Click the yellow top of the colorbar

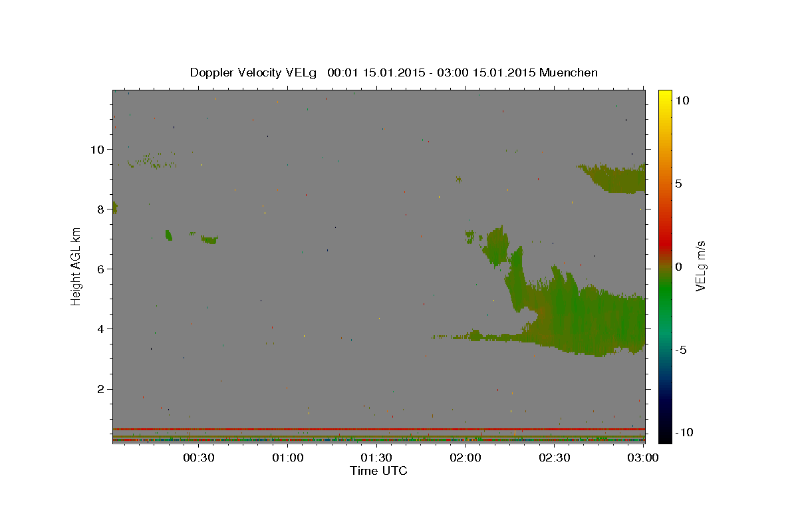[665, 96]
